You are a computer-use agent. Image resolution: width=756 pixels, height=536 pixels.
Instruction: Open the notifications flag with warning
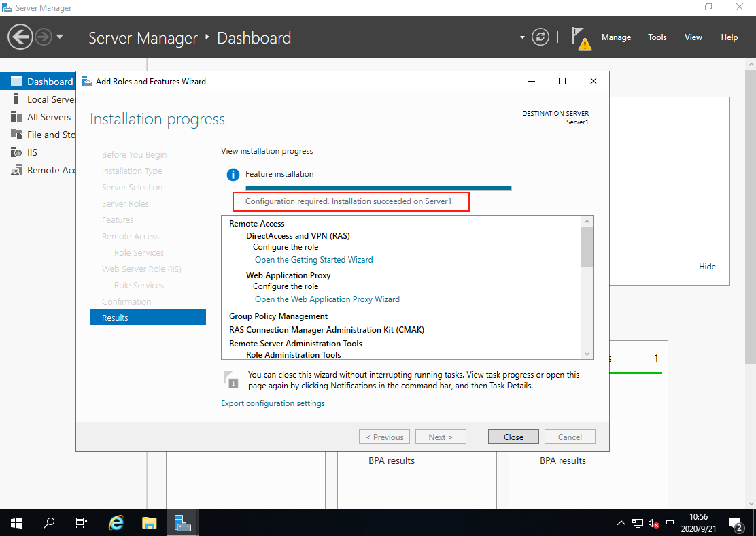[581, 39]
